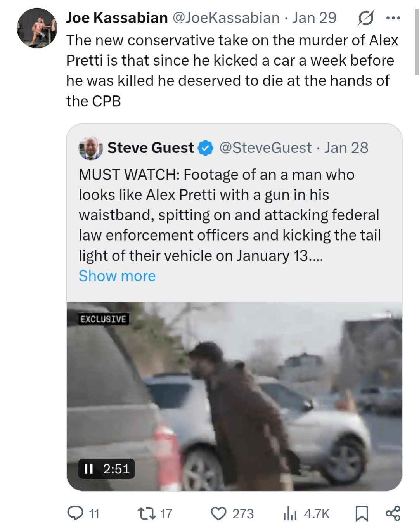Open Joe Kassabian's profile picture

point(37,28)
